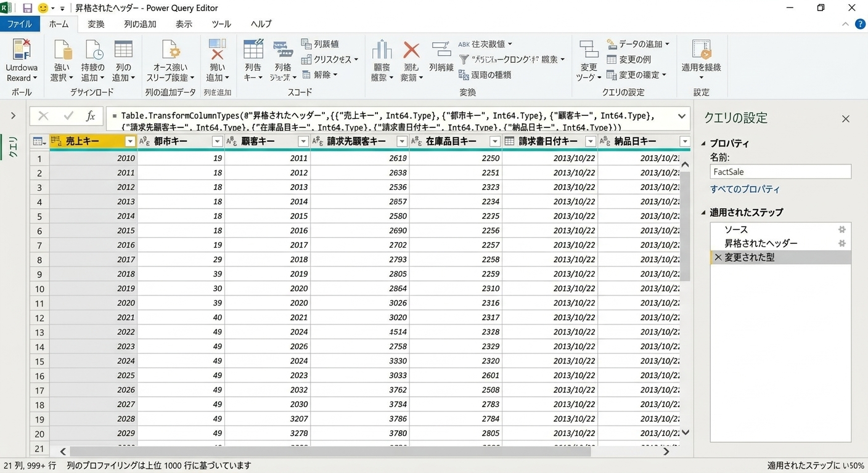Select row number 10 header
Image resolution: width=868 pixels, height=473 pixels.
tap(39, 288)
